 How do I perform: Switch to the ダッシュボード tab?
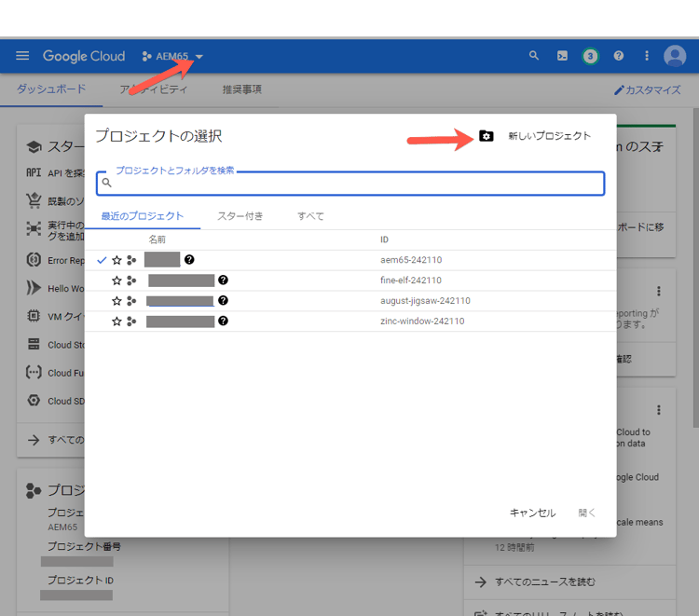pos(51,89)
